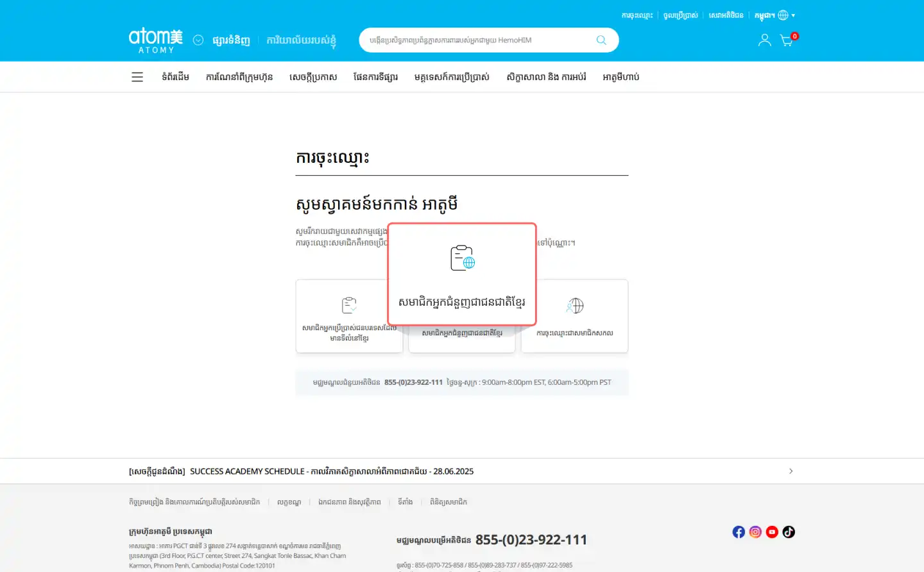Open the shopping cart icon
Screen dimensions: 924x572
(x=786, y=40)
